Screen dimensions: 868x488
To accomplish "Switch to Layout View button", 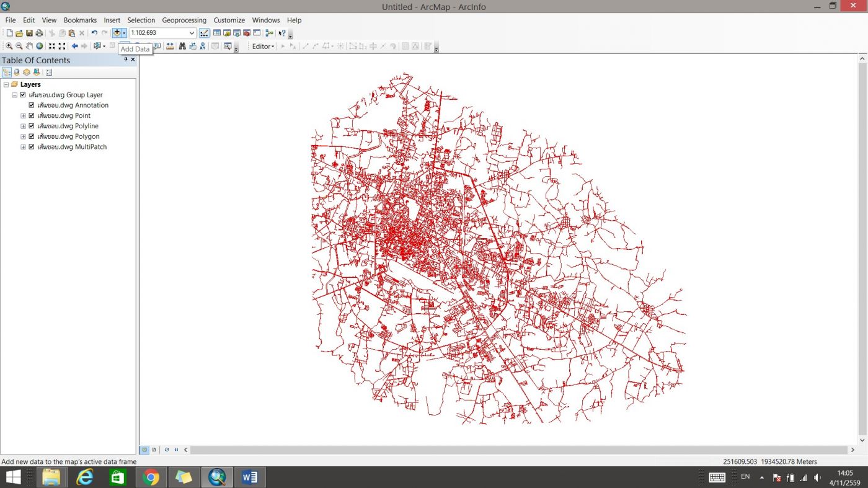I will pyautogui.click(x=154, y=450).
